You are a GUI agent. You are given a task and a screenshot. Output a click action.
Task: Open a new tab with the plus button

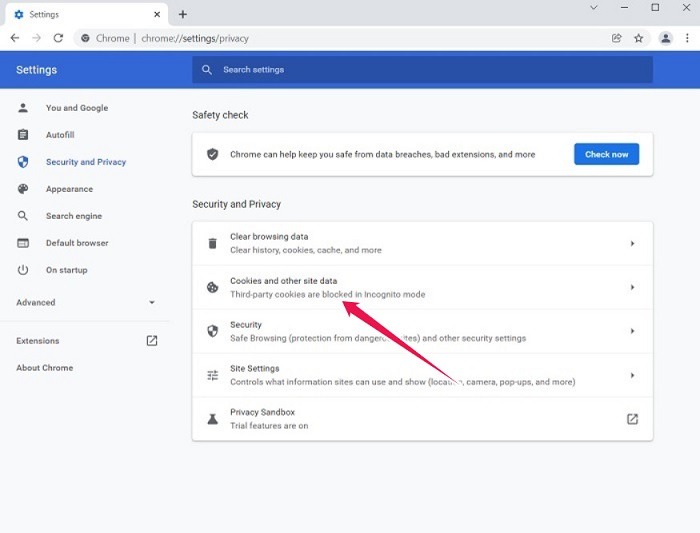pyautogui.click(x=183, y=14)
